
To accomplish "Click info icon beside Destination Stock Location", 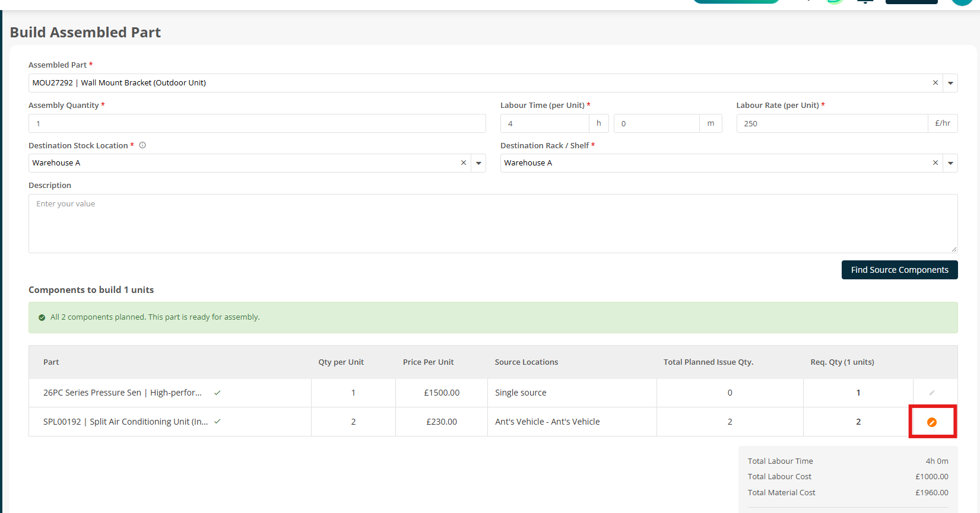I will click(x=142, y=145).
